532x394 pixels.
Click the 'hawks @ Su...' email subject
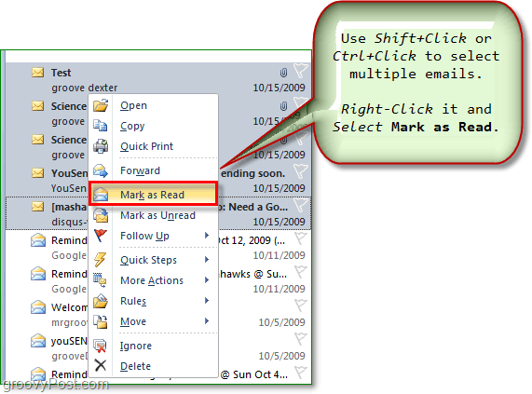[253, 274]
